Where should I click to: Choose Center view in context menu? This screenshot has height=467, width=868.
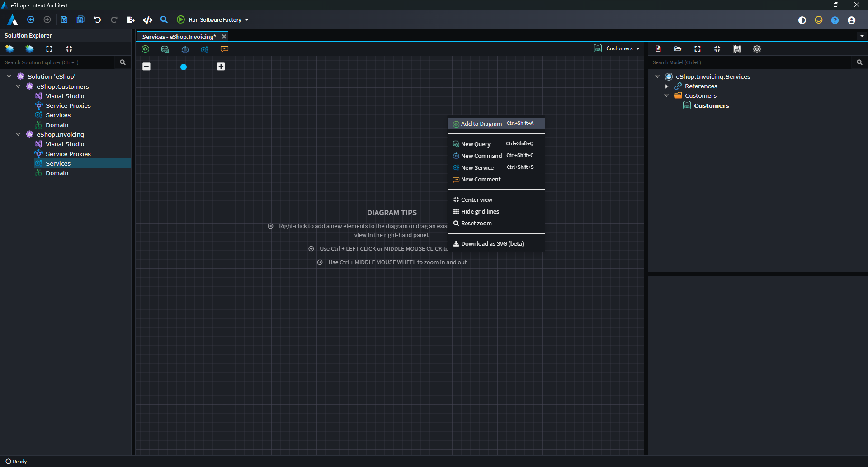(496, 200)
